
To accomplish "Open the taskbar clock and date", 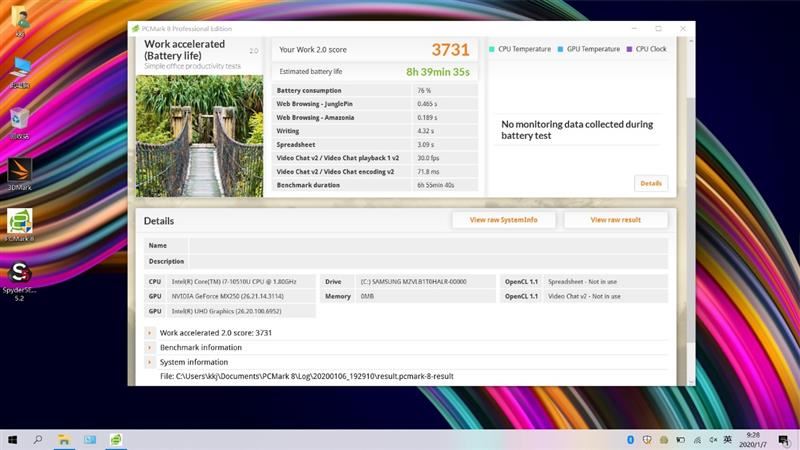I will (753, 440).
